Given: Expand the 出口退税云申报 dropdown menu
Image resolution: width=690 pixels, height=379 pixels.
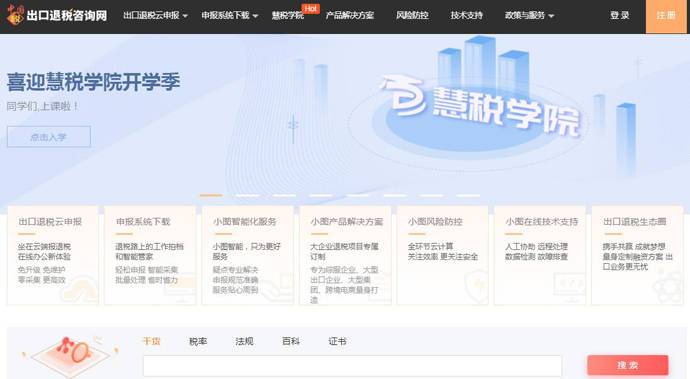Looking at the screenshot, I should [155, 15].
